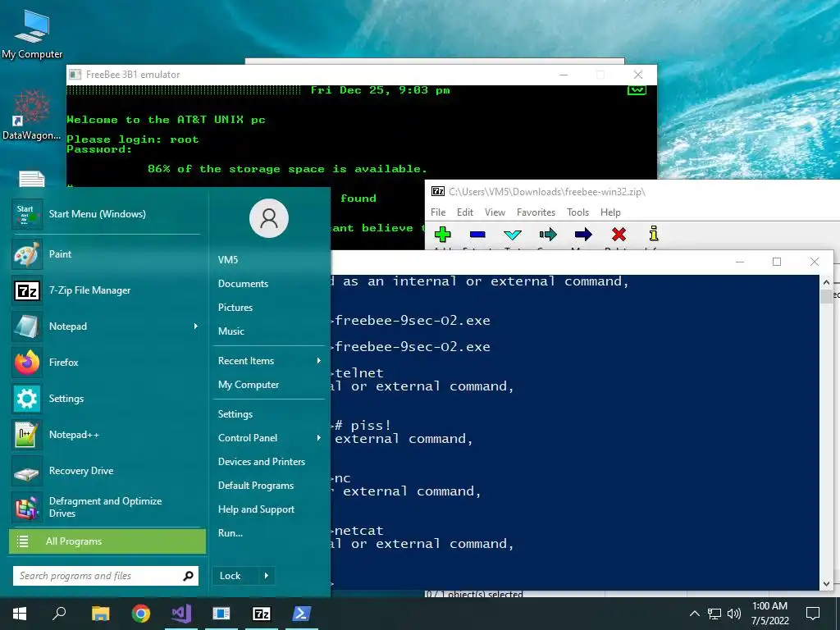Viewport: 840px width, 630px height.
Task: Click the user account avatar picture
Action: [x=269, y=218]
